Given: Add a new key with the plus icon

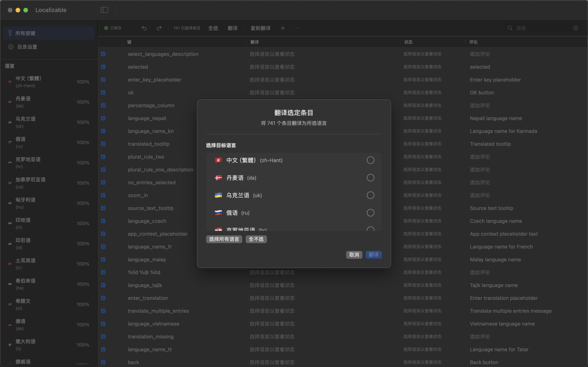Looking at the screenshot, I should (x=283, y=28).
